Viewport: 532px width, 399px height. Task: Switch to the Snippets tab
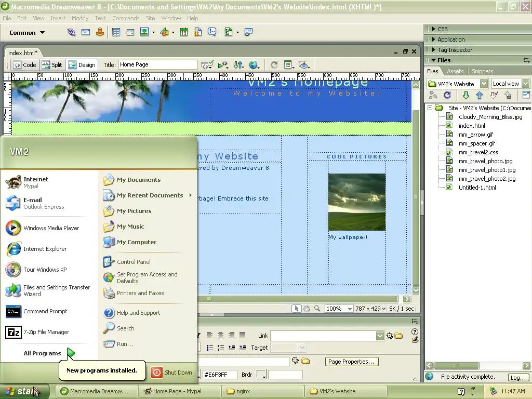tap(482, 71)
